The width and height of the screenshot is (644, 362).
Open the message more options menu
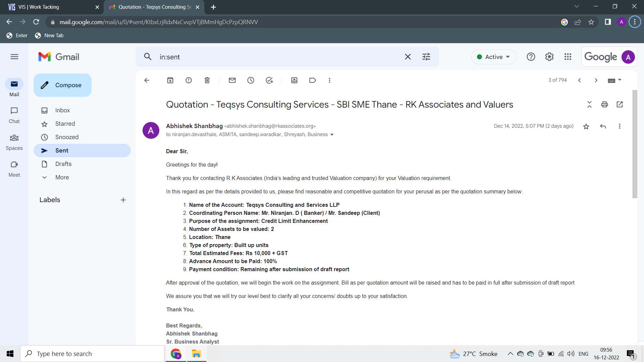(x=620, y=126)
